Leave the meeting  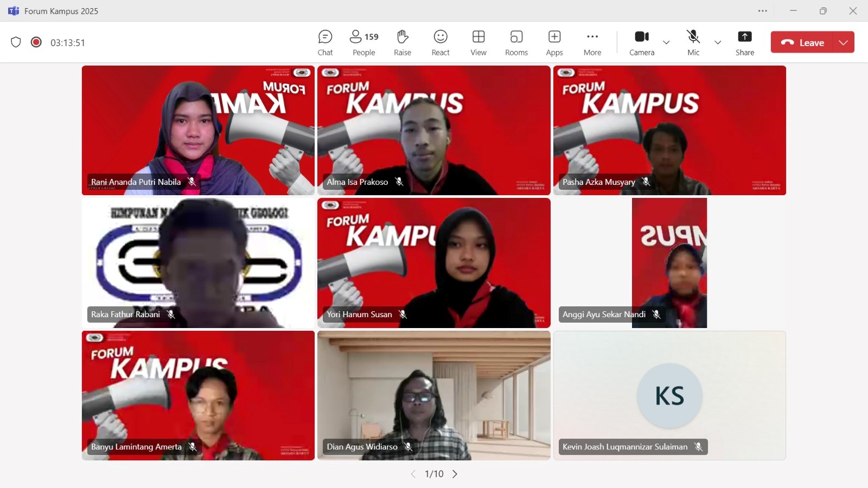click(803, 42)
